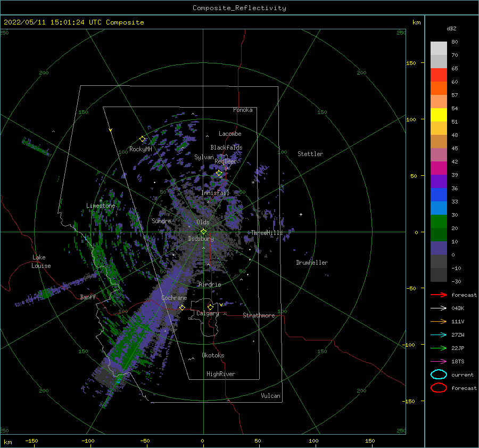Click the Stettler city label
Image resolution: width=479 pixels, height=448 pixels.
[310, 154]
